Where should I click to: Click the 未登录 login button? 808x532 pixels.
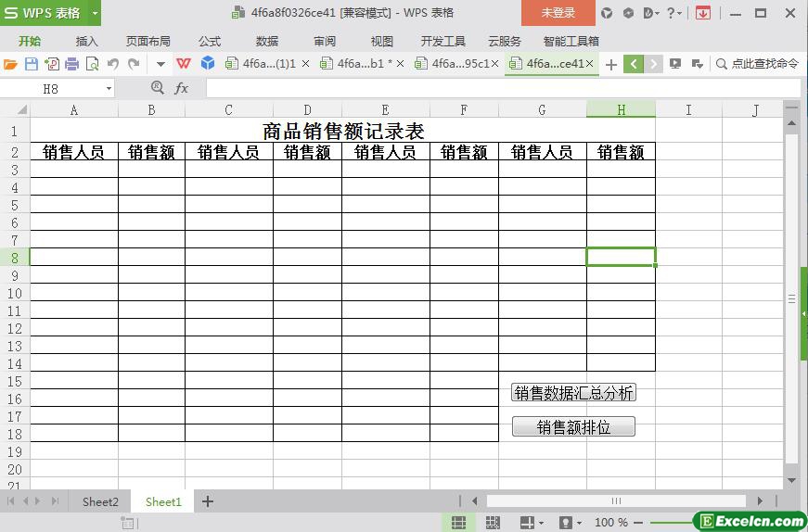click(558, 13)
